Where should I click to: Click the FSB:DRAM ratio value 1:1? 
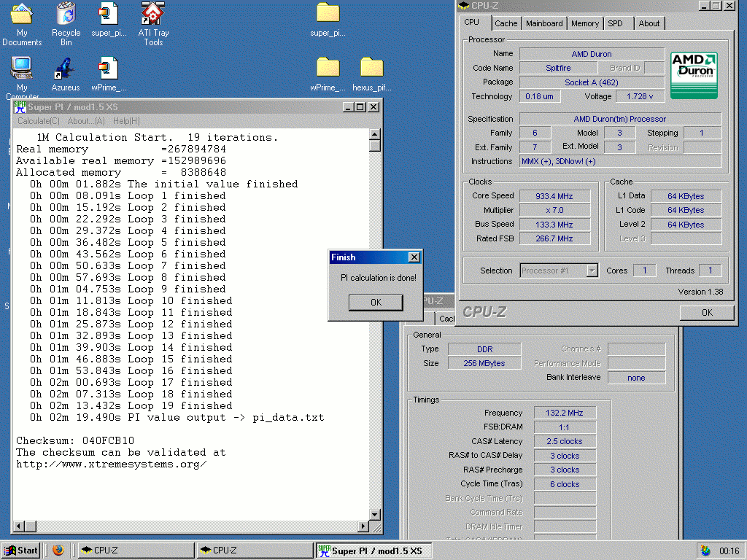click(565, 427)
